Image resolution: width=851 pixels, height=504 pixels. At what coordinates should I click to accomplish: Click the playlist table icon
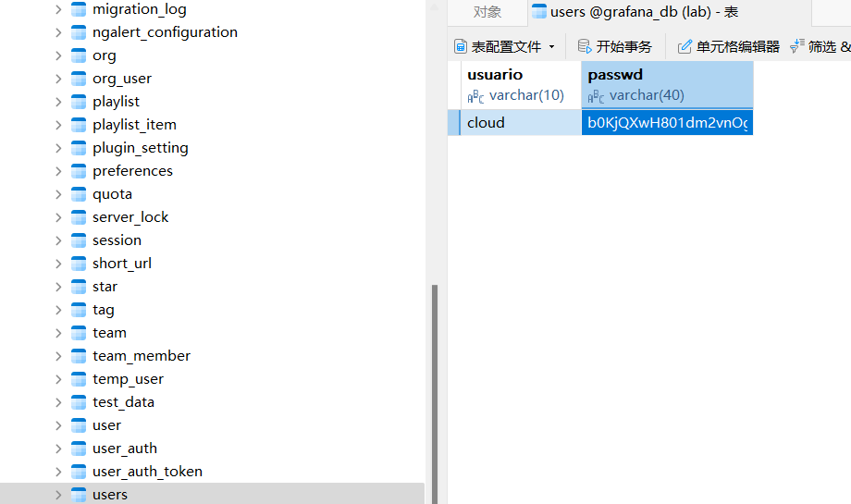point(79,102)
